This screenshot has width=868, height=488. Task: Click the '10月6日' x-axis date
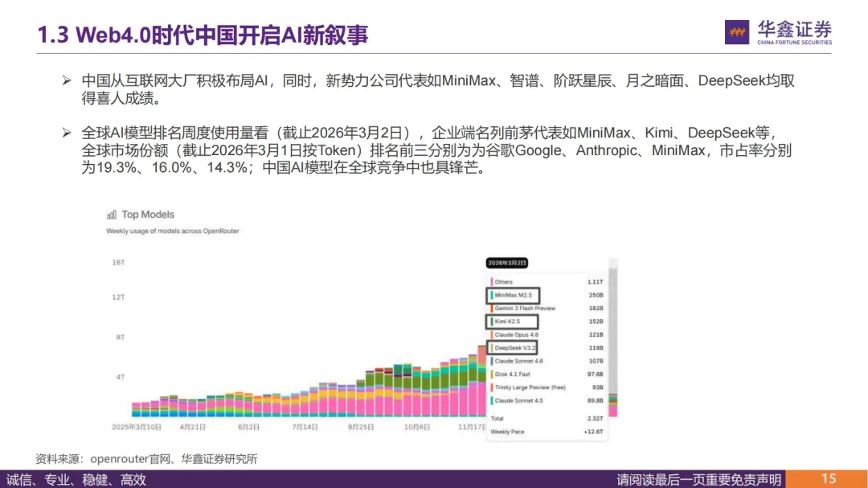click(417, 427)
